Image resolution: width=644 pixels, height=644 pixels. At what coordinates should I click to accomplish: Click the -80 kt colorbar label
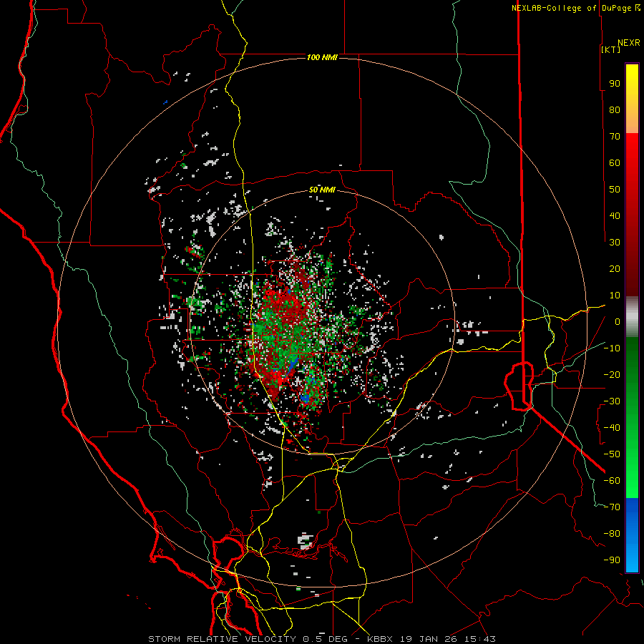click(612, 534)
